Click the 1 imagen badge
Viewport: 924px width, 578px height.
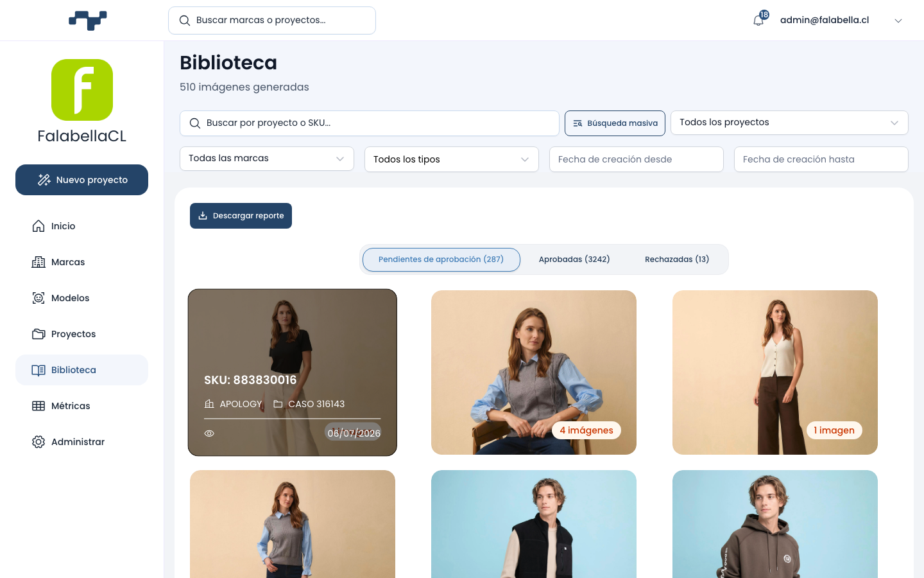(x=834, y=430)
